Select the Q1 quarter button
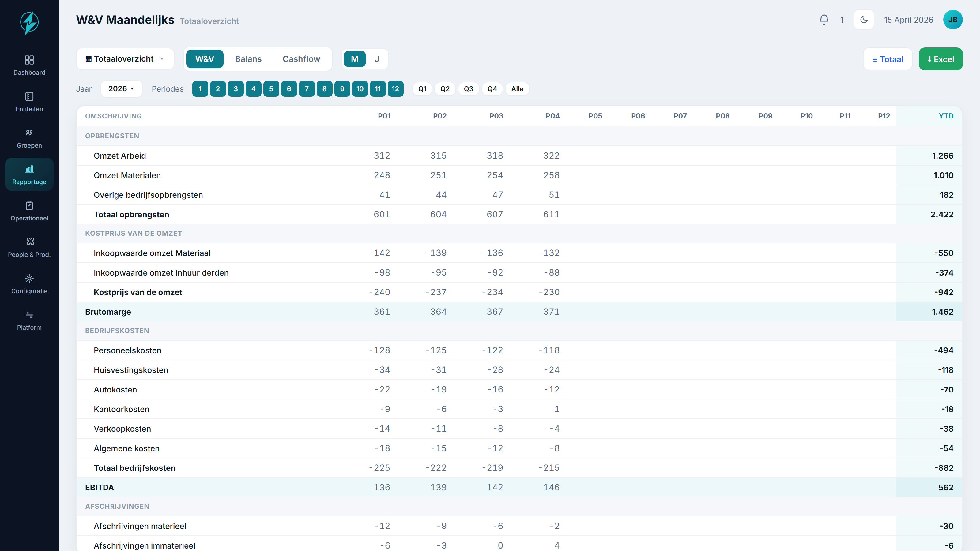This screenshot has height=551, width=980. point(422,89)
